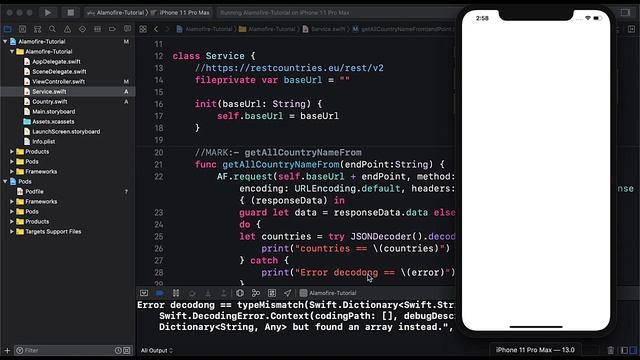This screenshot has height=360, width=640.
Task: Choose iPhone 11 Pro Max run destination
Action: [181, 13]
